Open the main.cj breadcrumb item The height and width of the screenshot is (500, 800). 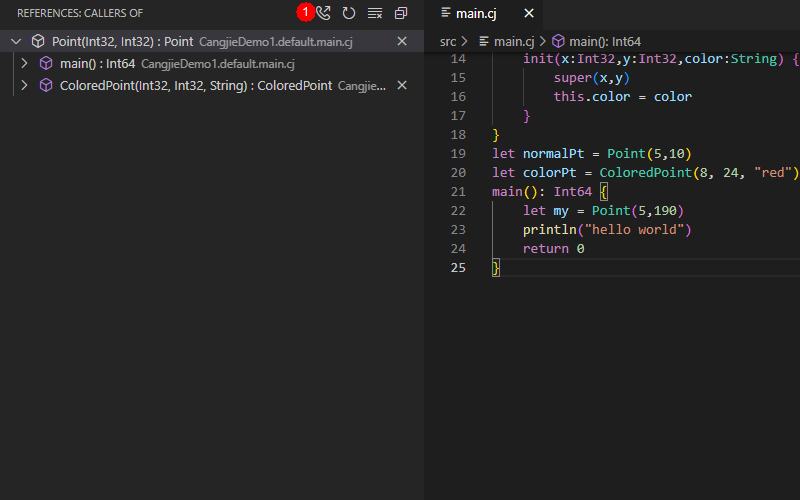point(513,41)
